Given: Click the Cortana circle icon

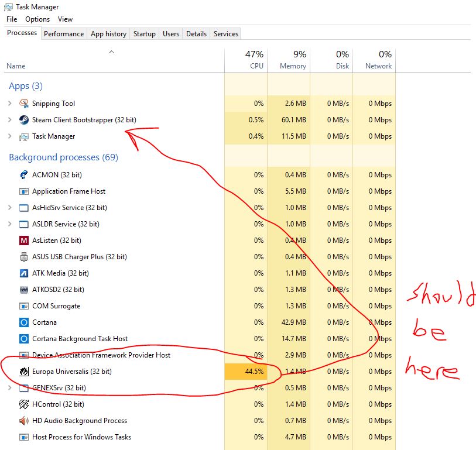Looking at the screenshot, I should tap(24, 322).
